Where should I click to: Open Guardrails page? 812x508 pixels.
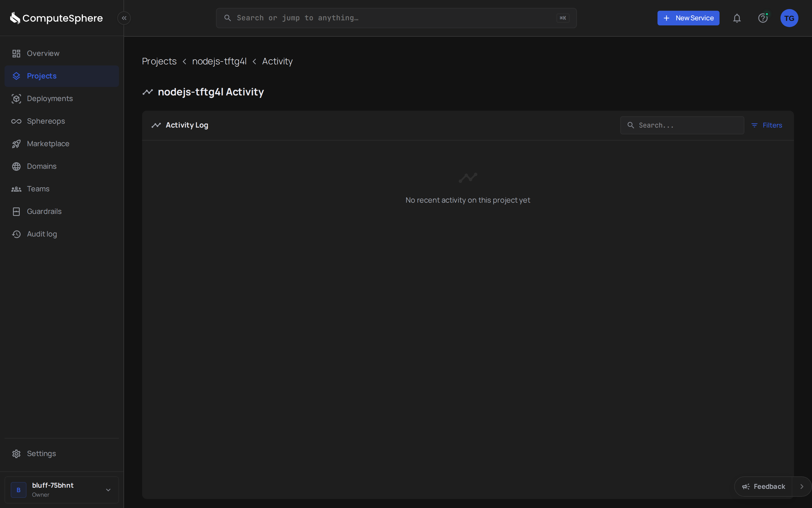pyautogui.click(x=62, y=211)
